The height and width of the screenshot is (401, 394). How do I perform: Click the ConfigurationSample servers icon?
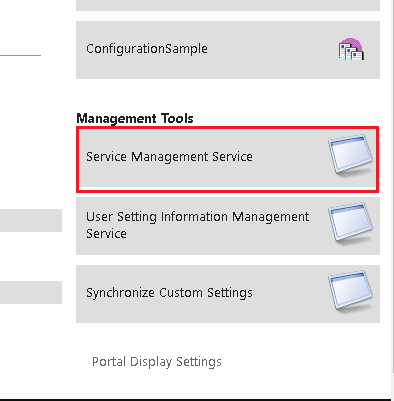click(351, 49)
